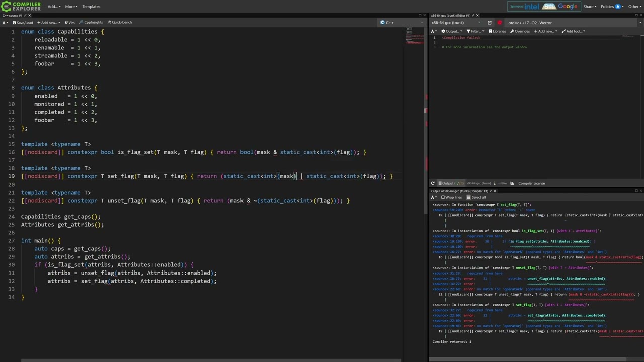Click the Intel sponsor logo
The image size is (644, 362).
(x=532, y=6)
